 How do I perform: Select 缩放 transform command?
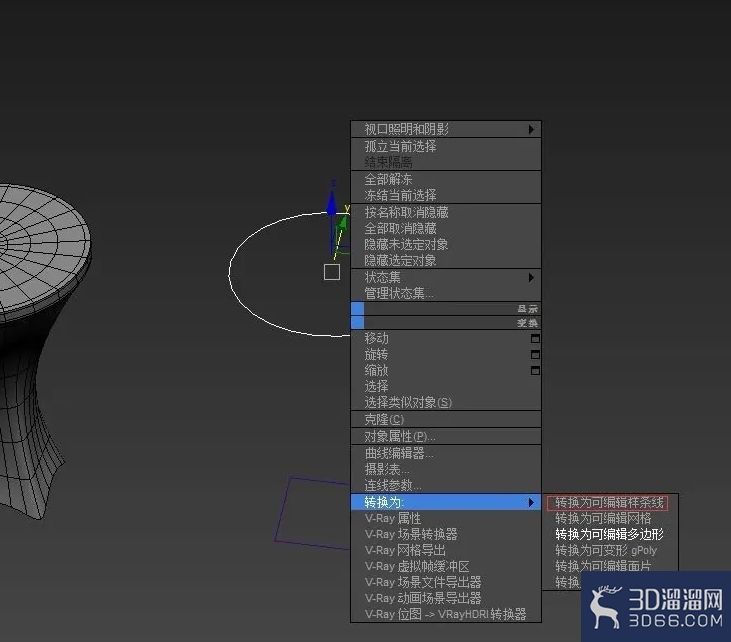click(x=376, y=370)
